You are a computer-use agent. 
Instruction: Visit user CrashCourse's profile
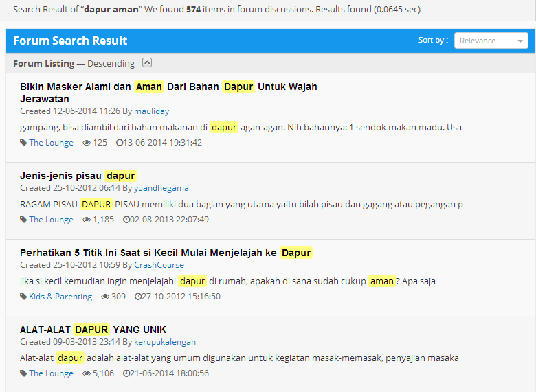[159, 264]
